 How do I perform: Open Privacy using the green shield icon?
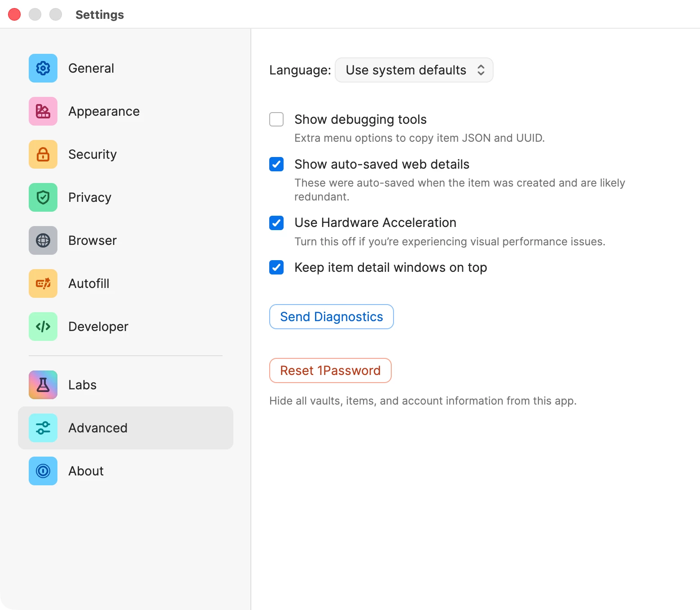tap(43, 197)
